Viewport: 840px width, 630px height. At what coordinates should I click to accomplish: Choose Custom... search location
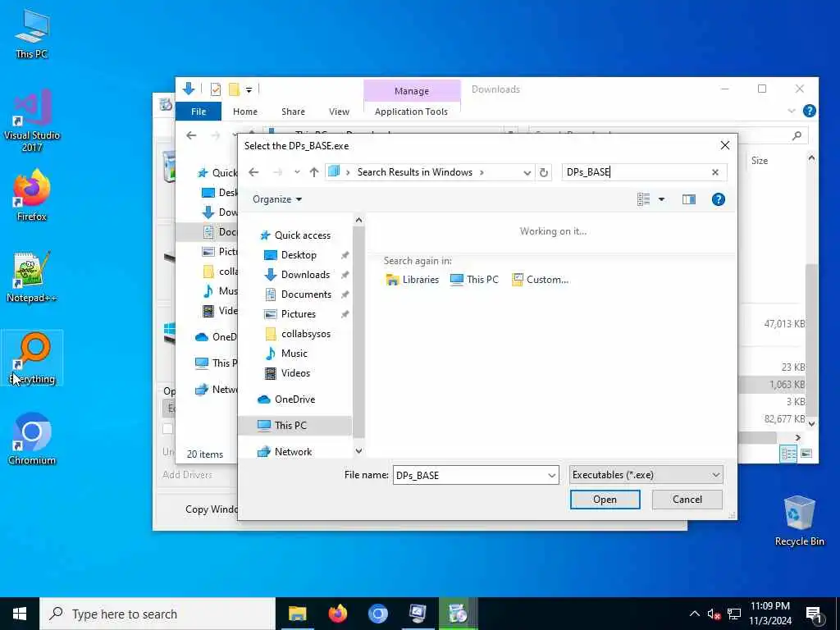click(x=540, y=280)
